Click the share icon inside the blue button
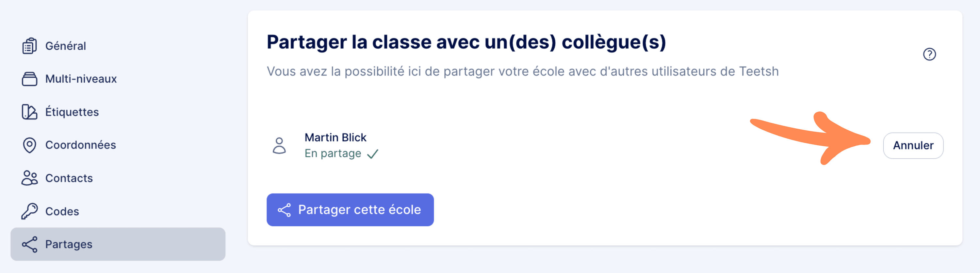 [x=284, y=210]
